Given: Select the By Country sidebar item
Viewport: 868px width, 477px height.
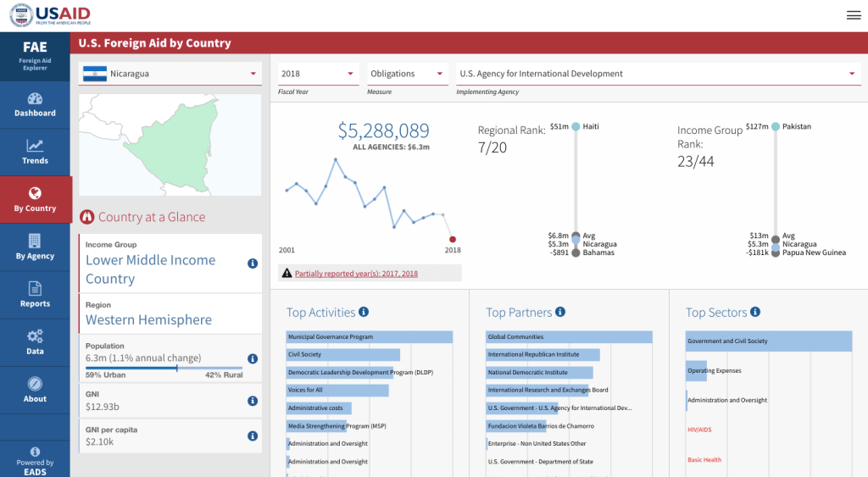Looking at the screenshot, I should pyautogui.click(x=35, y=200).
